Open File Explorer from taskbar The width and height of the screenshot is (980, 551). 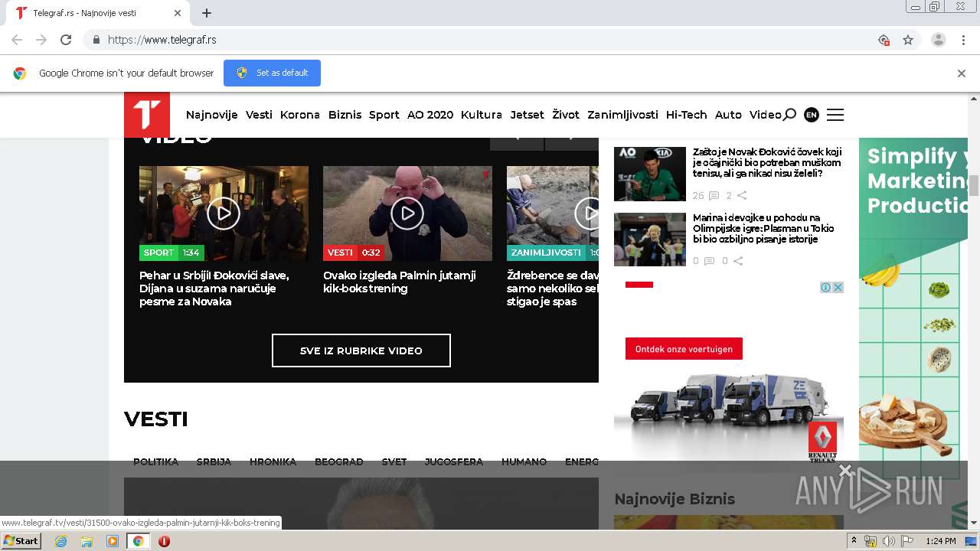[x=87, y=541]
